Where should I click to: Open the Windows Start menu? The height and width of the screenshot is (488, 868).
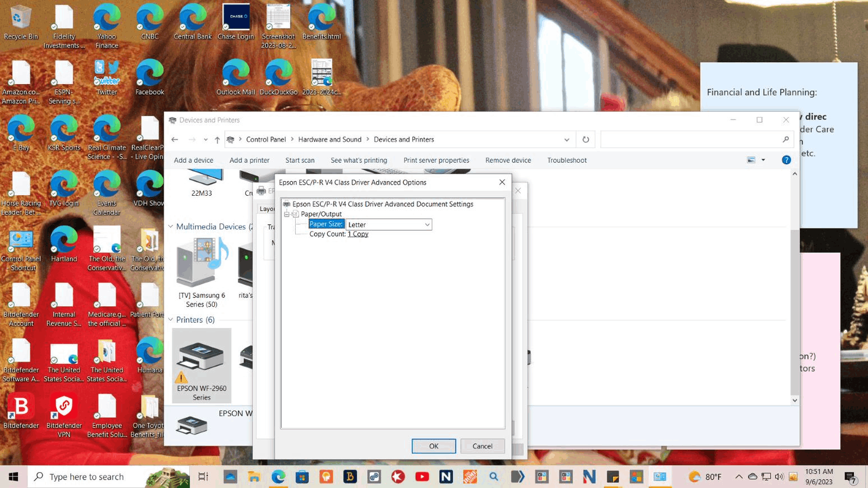[13, 477]
